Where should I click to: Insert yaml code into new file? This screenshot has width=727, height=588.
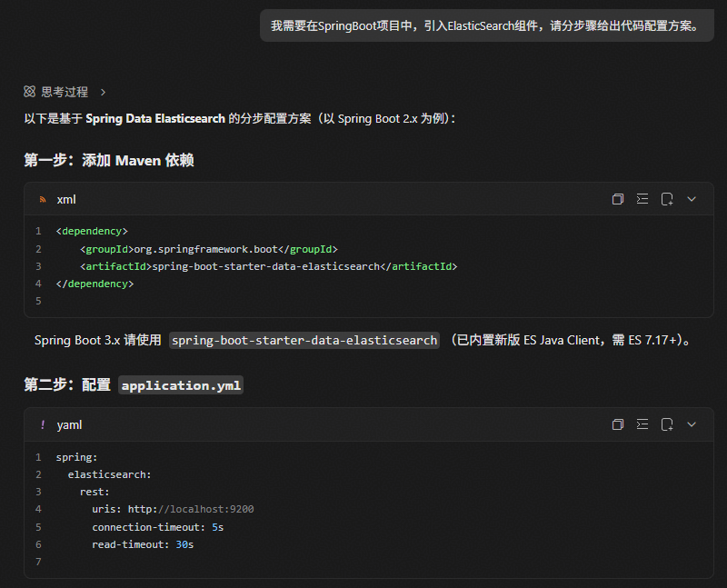[667, 424]
